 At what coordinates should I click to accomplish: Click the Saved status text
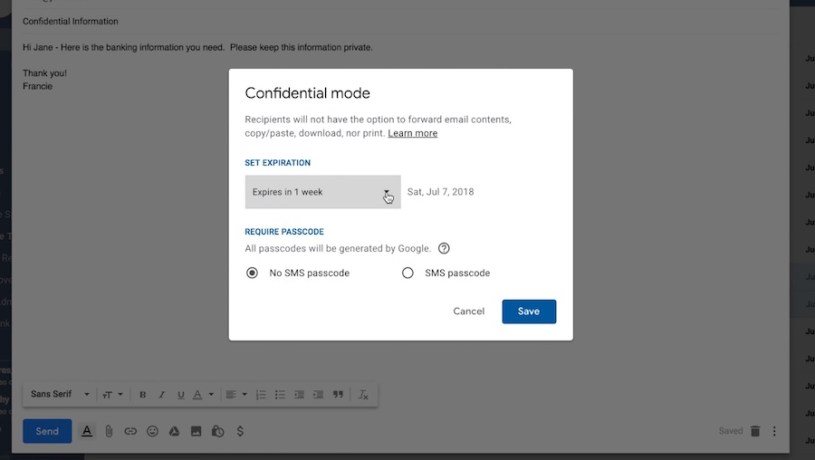click(730, 431)
